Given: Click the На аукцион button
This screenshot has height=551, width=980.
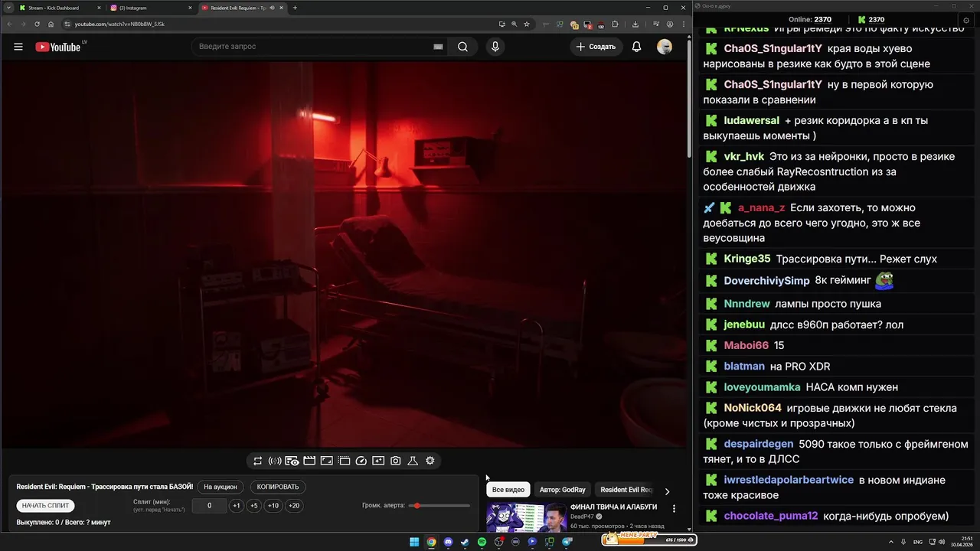Looking at the screenshot, I should 220,487.
